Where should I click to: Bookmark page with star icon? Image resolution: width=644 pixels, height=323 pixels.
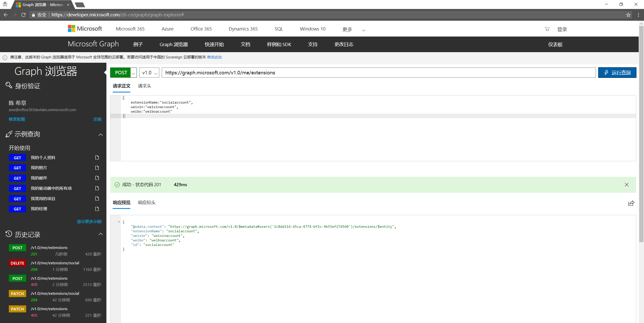tap(628, 15)
